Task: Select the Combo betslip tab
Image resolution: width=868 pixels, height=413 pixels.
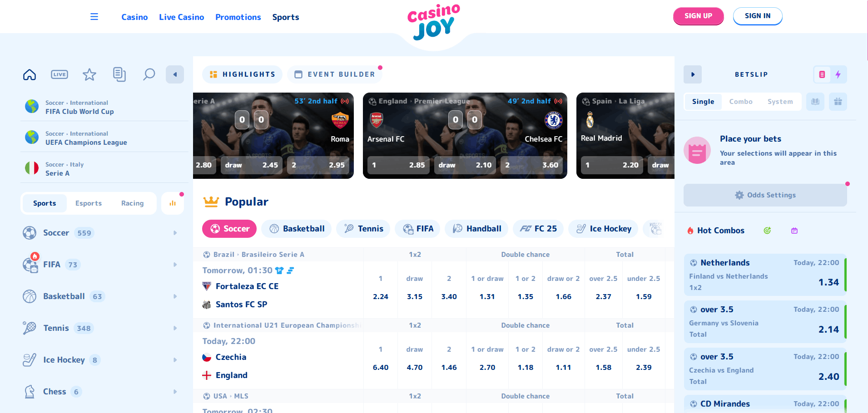Action: (741, 102)
